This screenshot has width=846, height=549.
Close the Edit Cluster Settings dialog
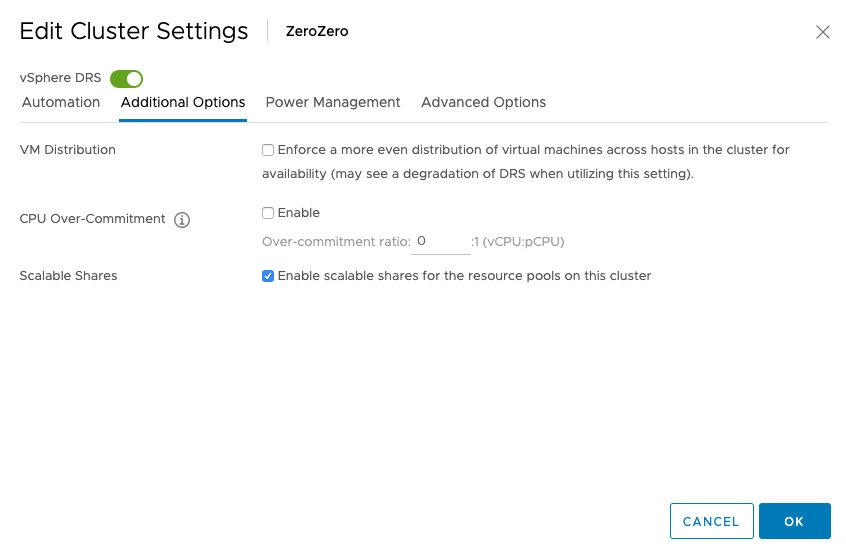click(x=823, y=32)
